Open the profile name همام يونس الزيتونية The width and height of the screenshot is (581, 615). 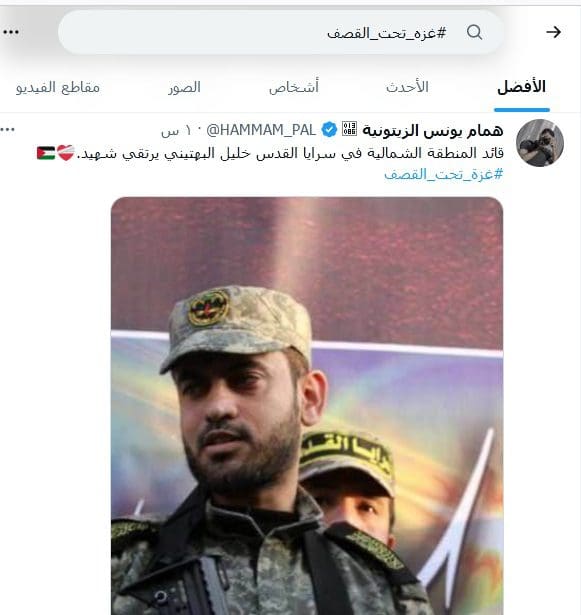tap(433, 130)
